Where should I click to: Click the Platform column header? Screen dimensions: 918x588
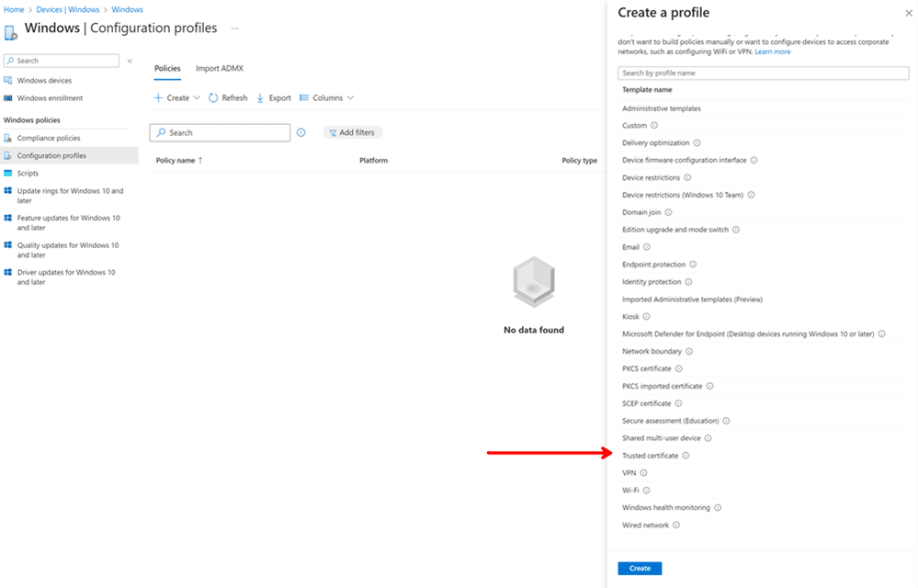pos(373,160)
